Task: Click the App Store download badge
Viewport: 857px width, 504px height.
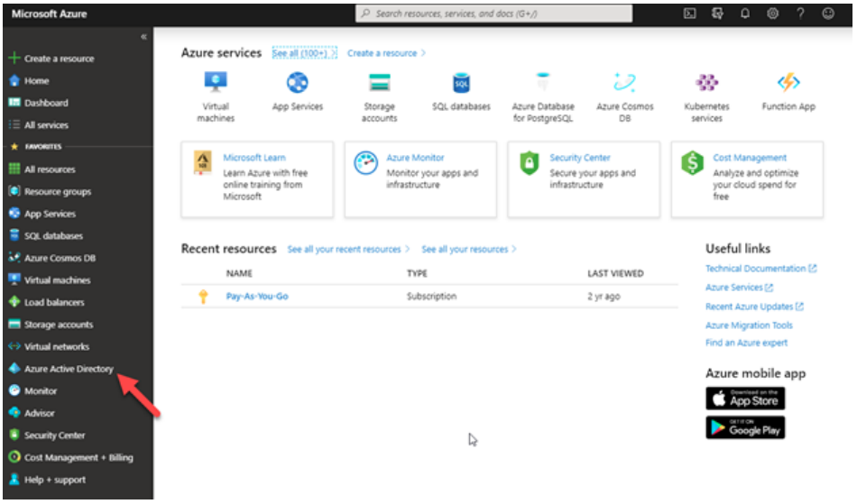Action: pos(745,399)
